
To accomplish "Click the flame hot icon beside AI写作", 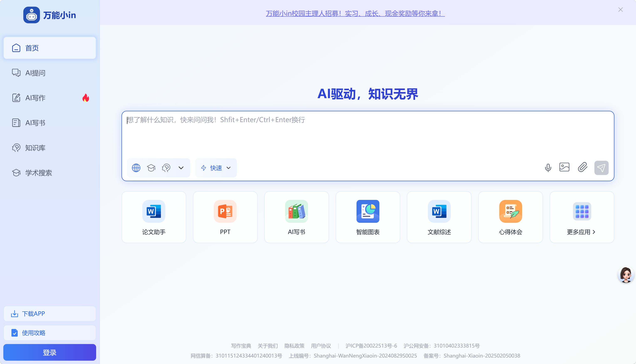I will pyautogui.click(x=86, y=98).
